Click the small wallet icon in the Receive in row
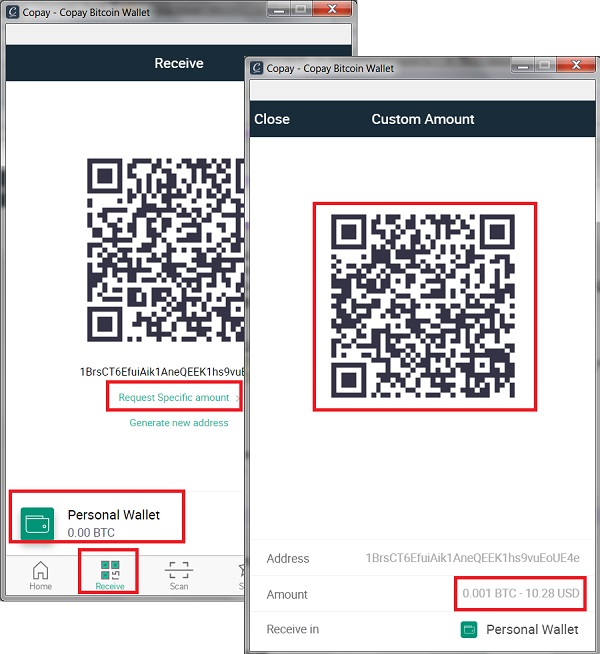Viewport: 600px width, 654px height. coord(469,629)
